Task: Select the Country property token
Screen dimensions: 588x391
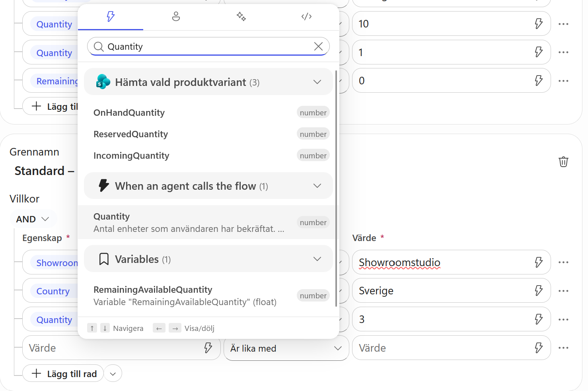Action: point(53,291)
